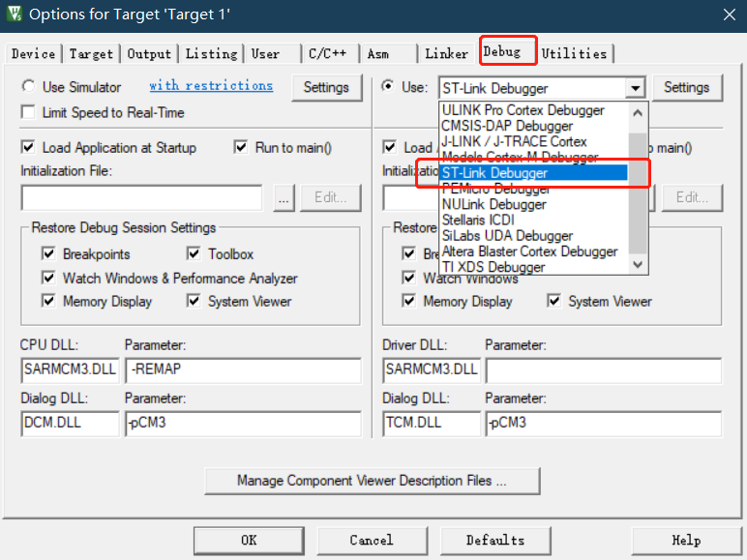The width and height of the screenshot is (747, 560).
Task: Toggle right-side Watch Windows checkbox
Action: click(x=408, y=278)
